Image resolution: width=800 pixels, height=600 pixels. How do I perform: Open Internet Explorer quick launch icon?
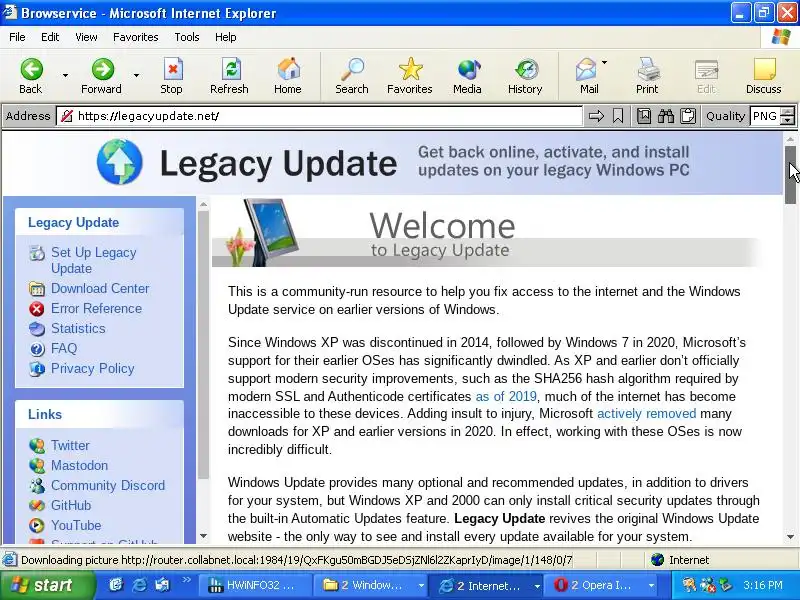click(x=139, y=585)
